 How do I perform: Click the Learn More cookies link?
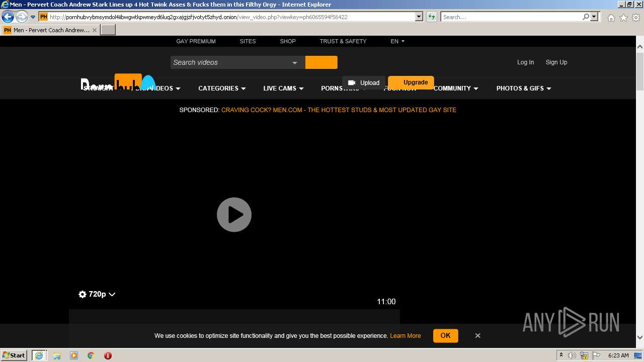(405, 336)
